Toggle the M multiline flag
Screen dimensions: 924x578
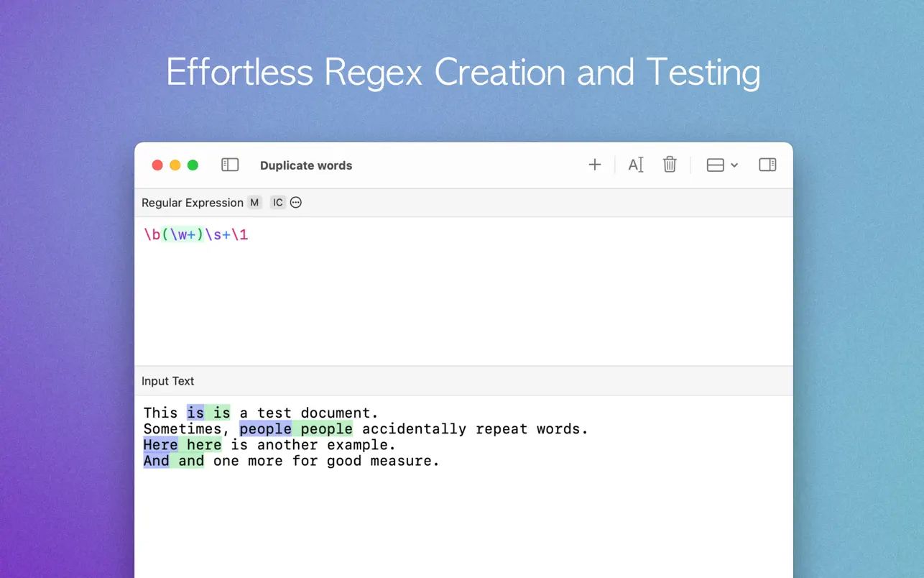pos(254,203)
